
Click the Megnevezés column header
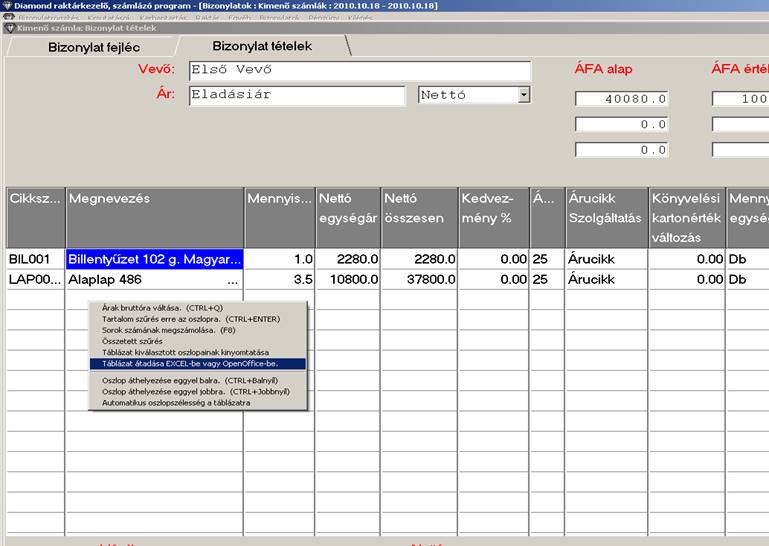tap(154, 217)
